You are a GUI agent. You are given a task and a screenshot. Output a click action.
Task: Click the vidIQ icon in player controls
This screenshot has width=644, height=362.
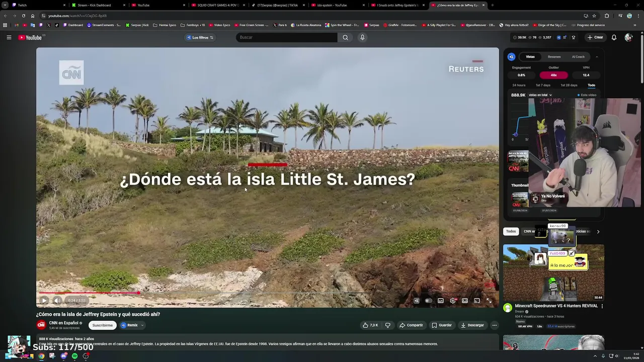(x=417, y=301)
